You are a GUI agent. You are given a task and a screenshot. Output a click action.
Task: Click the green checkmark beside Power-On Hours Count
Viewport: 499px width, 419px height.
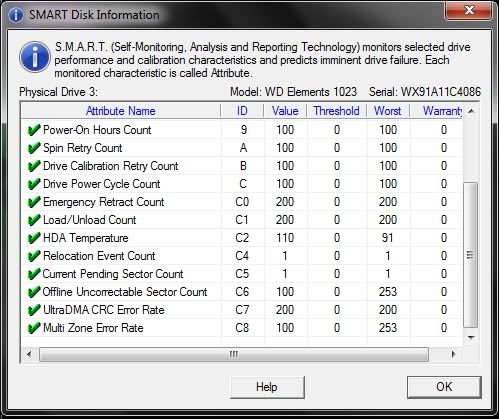coord(34,130)
